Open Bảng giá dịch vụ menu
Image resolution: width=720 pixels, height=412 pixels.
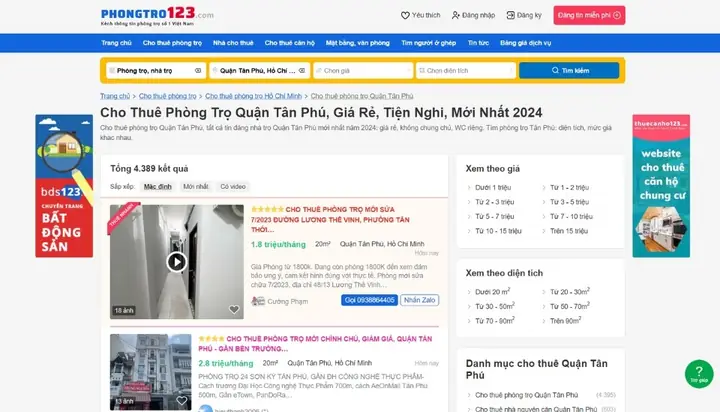point(525,43)
